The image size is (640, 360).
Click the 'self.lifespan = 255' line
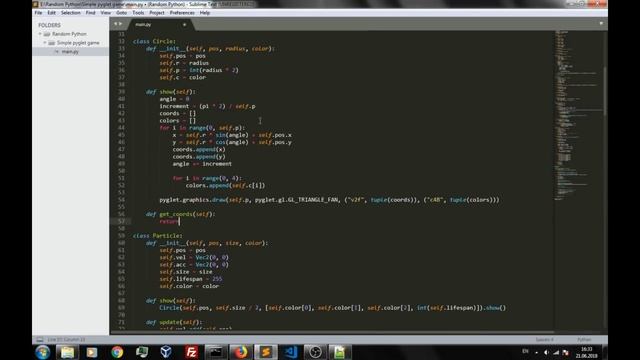(x=191, y=279)
